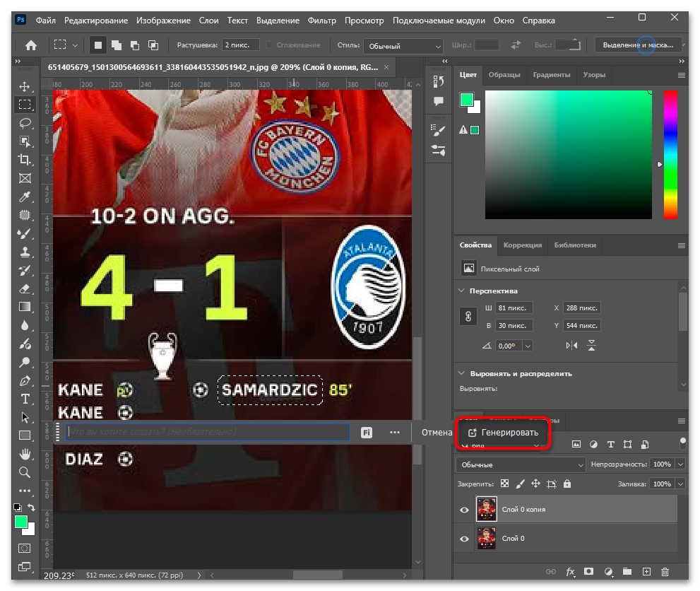Screen dimensions: 700x591
Task: Add layer mask icon in Layers panel
Action: (589, 571)
